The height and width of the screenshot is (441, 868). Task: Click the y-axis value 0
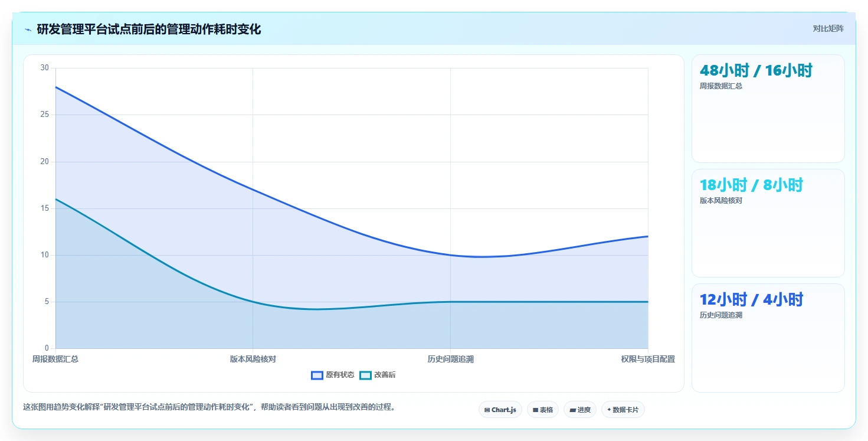pos(47,348)
